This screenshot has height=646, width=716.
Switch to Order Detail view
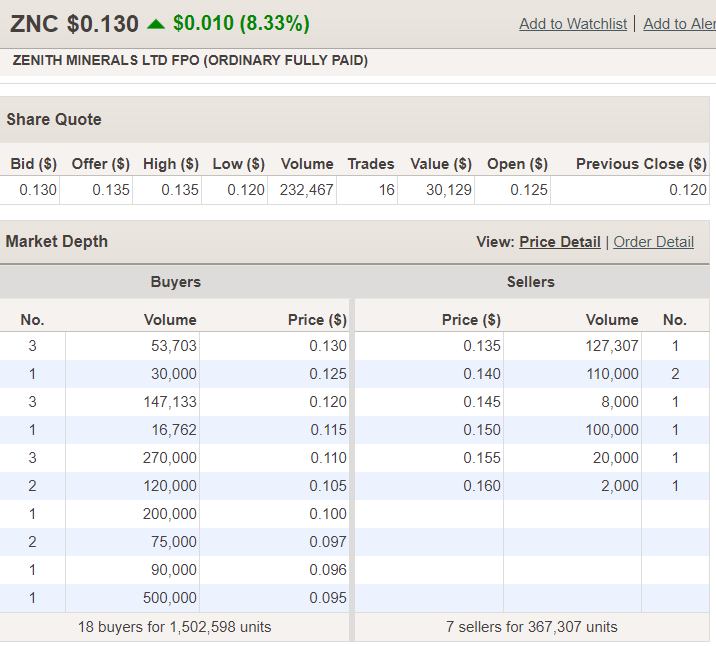pos(653,242)
